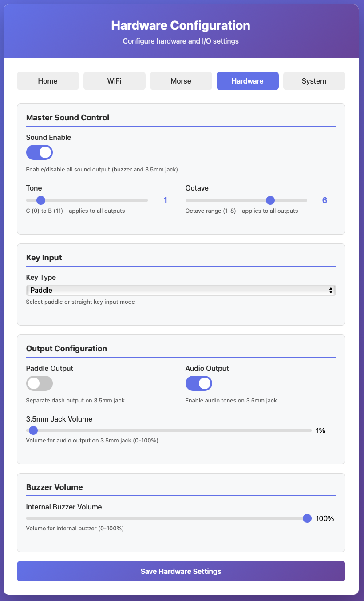Viewport: 364px width, 601px height.
Task: Switch to the Home tab
Action: (x=48, y=81)
